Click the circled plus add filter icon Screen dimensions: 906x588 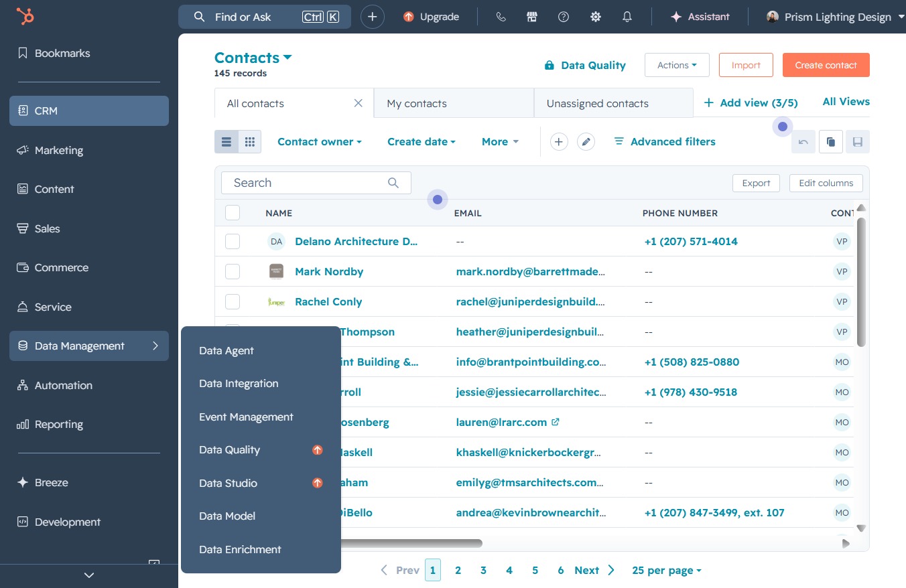[559, 141]
